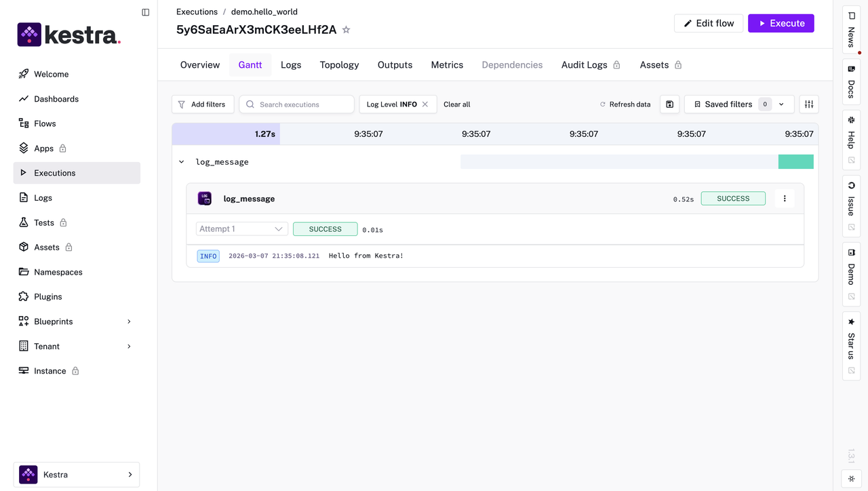Click the Execute button

(781, 23)
